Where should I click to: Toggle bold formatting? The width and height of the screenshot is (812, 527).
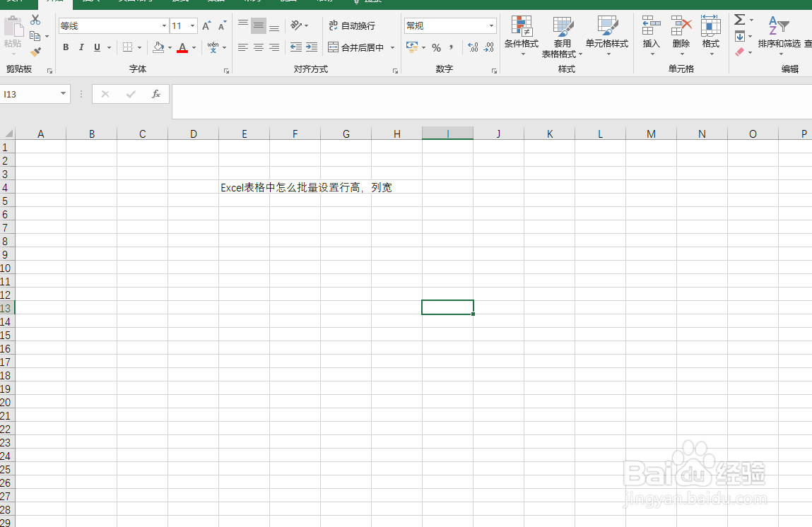pyautogui.click(x=66, y=47)
